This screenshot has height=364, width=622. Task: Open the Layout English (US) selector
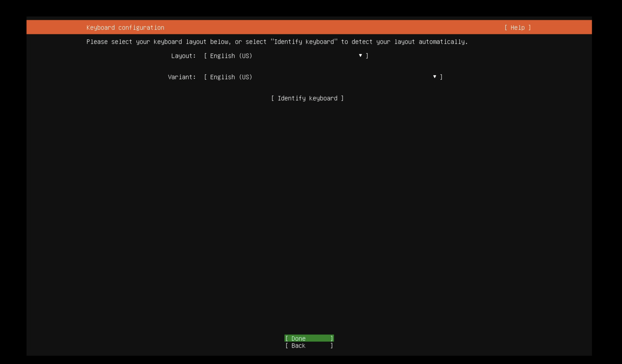231,56
